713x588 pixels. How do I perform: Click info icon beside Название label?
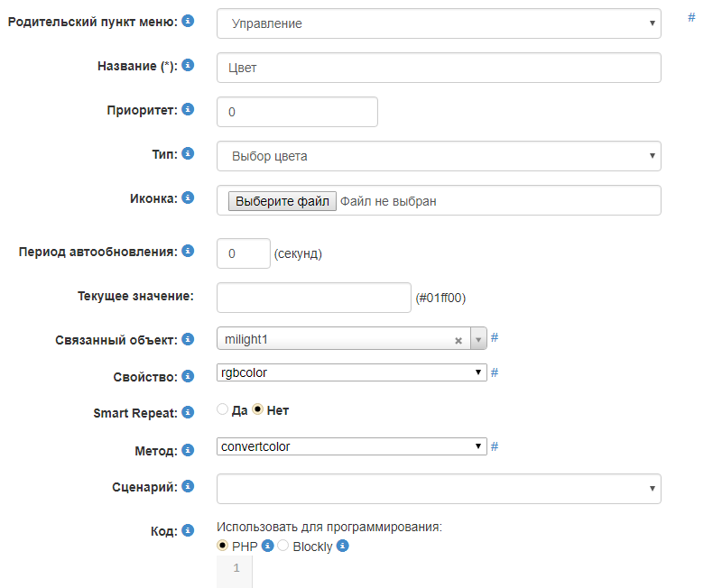(x=188, y=65)
